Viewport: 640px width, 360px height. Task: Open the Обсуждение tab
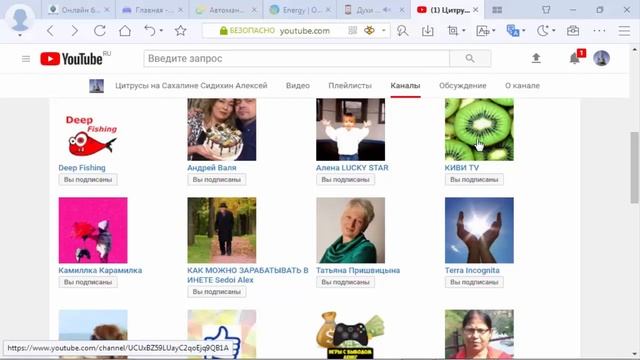coord(462,86)
